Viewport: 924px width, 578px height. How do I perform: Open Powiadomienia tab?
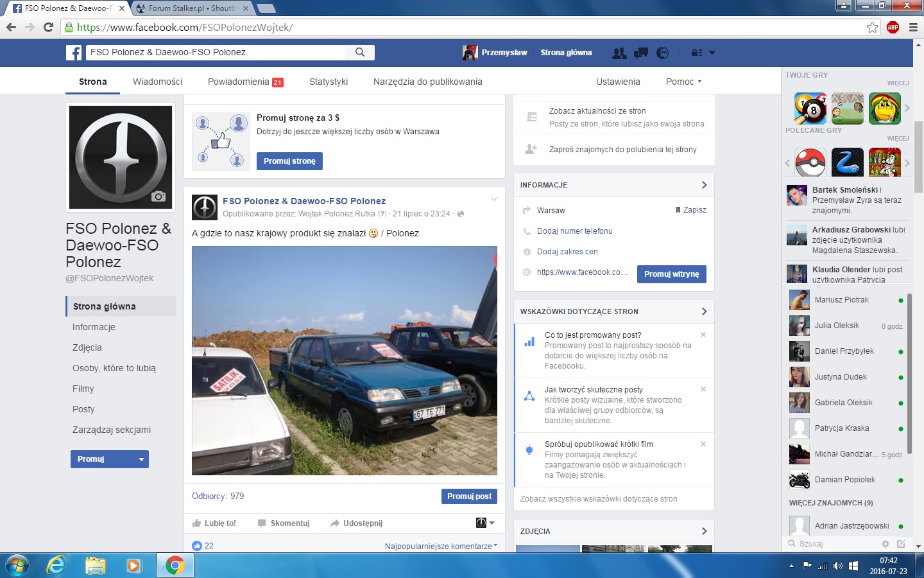point(245,82)
